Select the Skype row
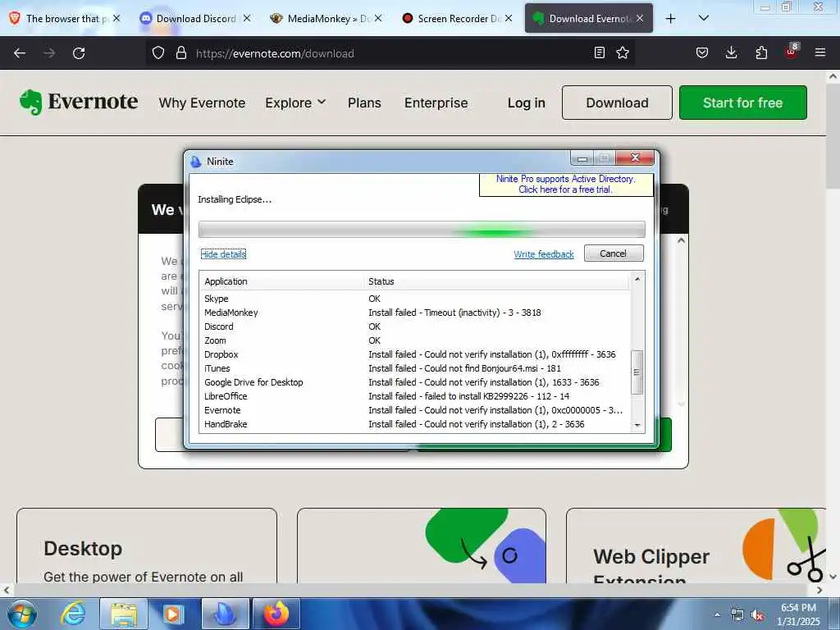The width and height of the screenshot is (840, 630). (415, 299)
